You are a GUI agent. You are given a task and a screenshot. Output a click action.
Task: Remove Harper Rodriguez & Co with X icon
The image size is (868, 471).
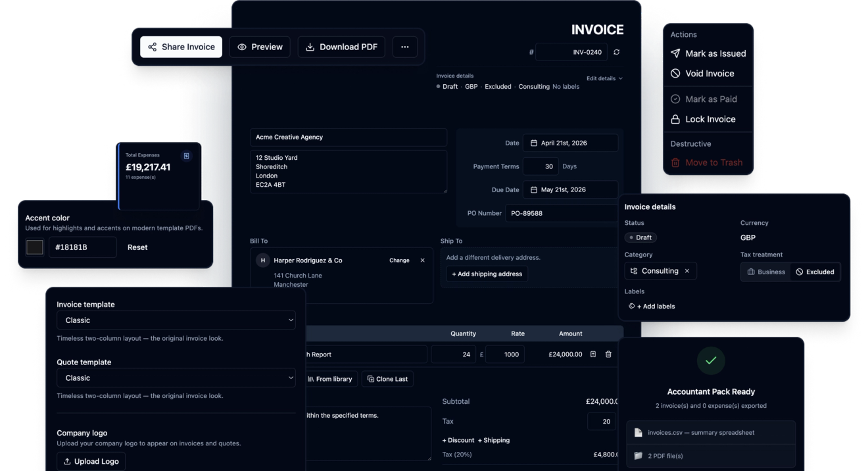pyautogui.click(x=422, y=260)
